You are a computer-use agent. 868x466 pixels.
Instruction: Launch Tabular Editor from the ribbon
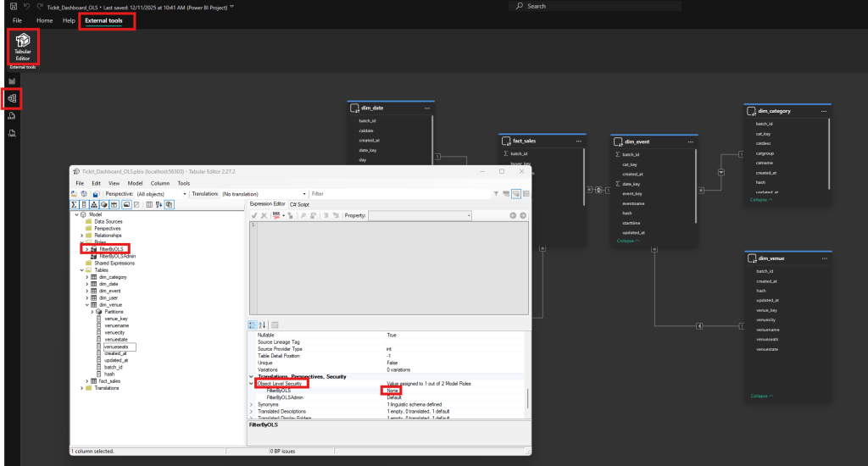pyautogui.click(x=23, y=47)
